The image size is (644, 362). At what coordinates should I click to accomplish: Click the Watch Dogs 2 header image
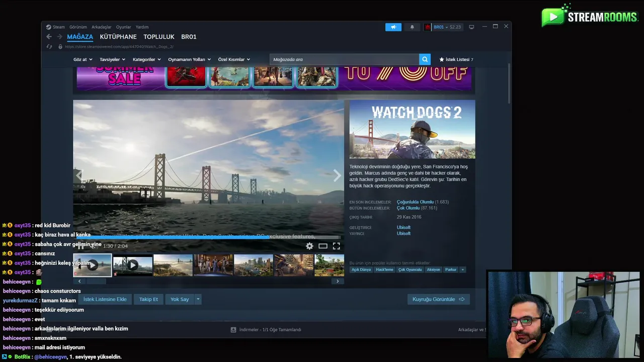point(412,129)
